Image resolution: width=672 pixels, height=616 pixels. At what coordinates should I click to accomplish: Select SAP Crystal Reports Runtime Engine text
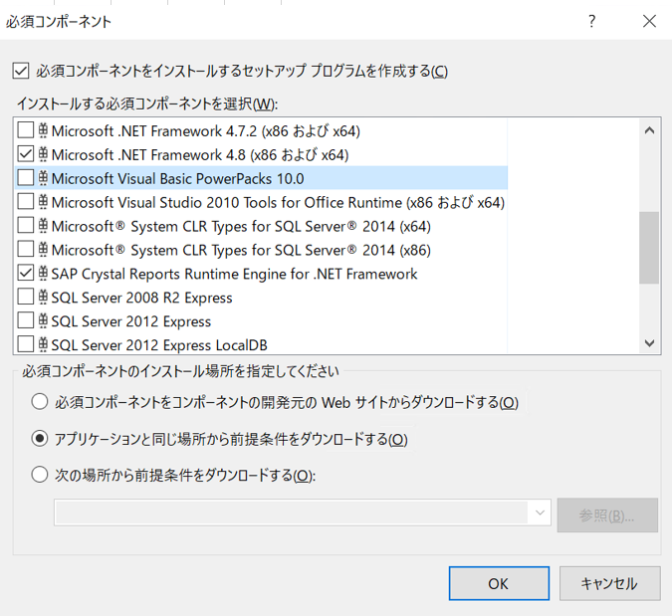point(234,274)
